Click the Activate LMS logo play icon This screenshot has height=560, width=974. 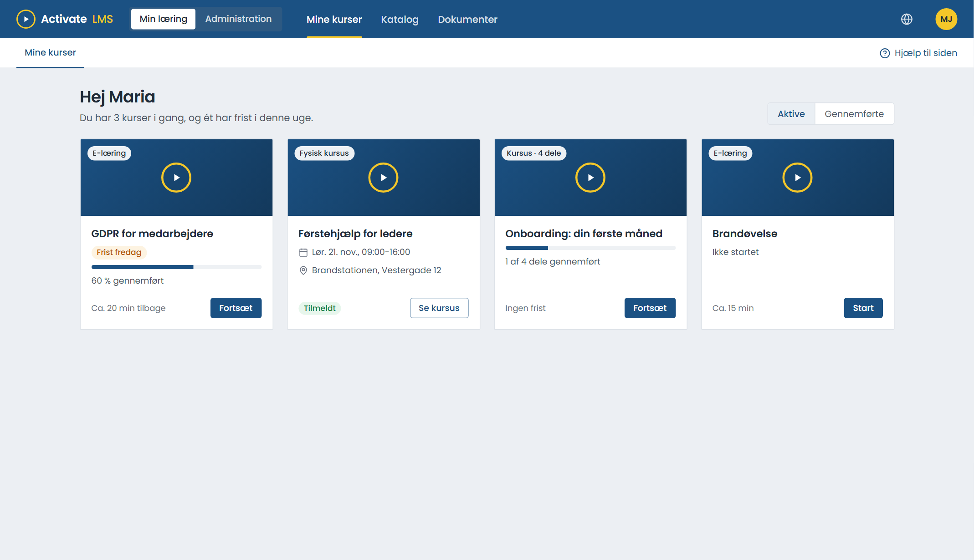(x=26, y=19)
